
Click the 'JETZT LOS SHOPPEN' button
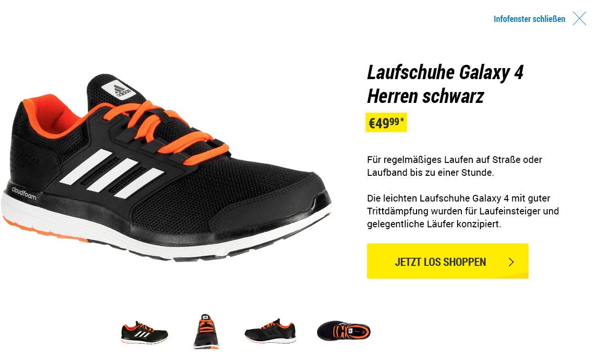pos(448,261)
